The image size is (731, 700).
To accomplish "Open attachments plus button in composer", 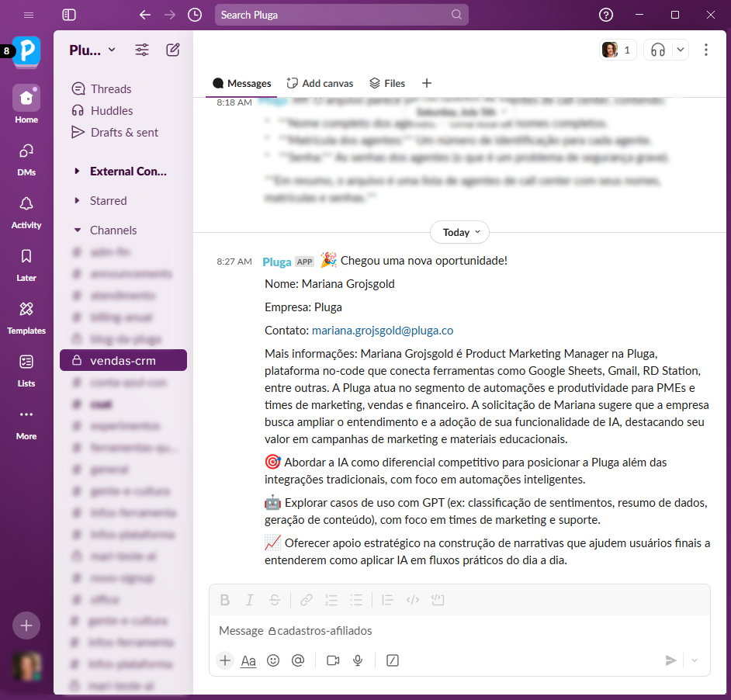I will click(x=225, y=660).
